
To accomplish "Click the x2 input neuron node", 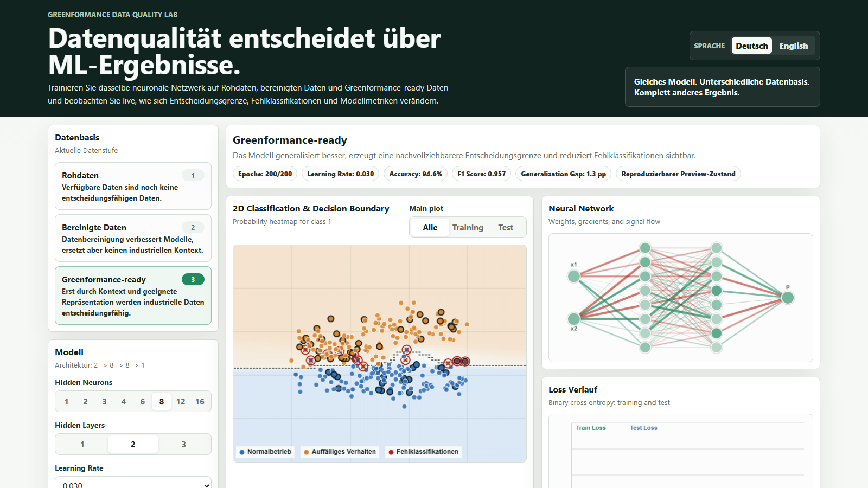I will coord(573,318).
